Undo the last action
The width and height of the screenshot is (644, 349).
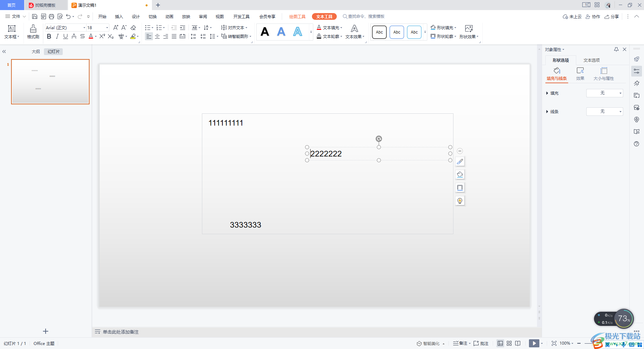pos(68,16)
